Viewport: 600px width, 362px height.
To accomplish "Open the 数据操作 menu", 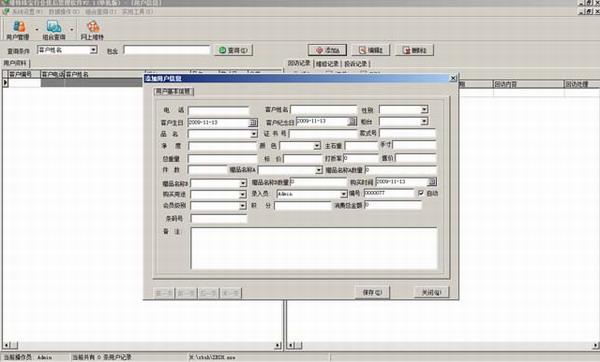I will pos(64,12).
